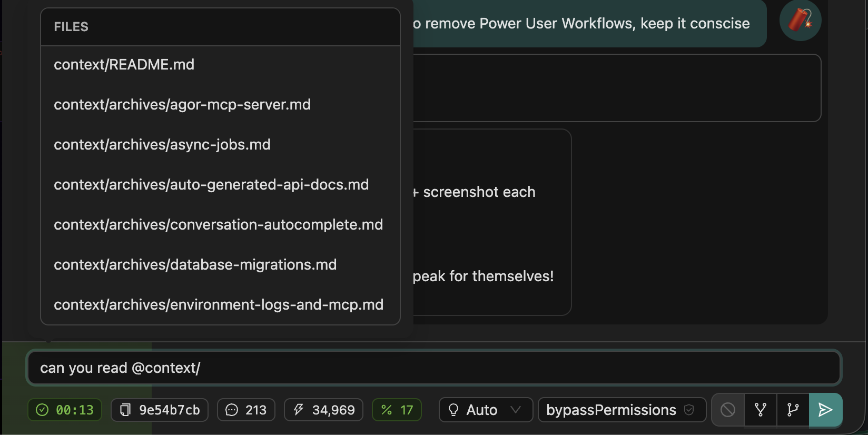Click the lightning bolt icon beside 34,969

click(299, 410)
